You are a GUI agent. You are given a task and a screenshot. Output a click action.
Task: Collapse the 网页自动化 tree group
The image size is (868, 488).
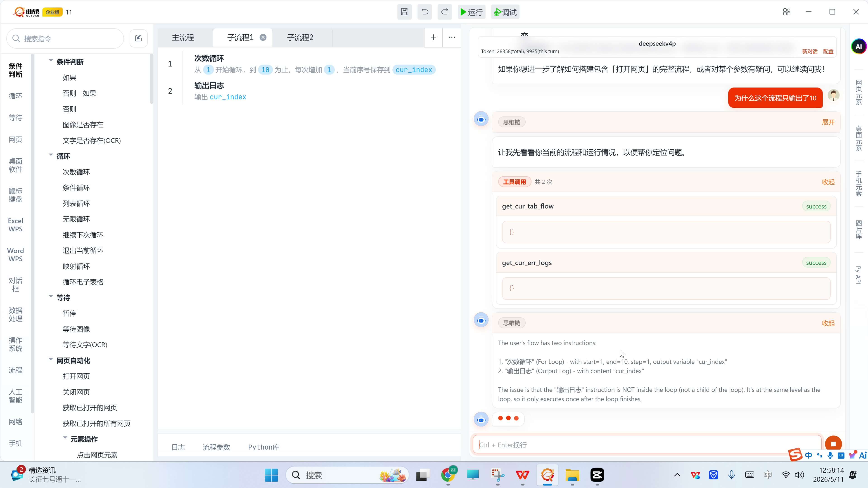pos(51,359)
